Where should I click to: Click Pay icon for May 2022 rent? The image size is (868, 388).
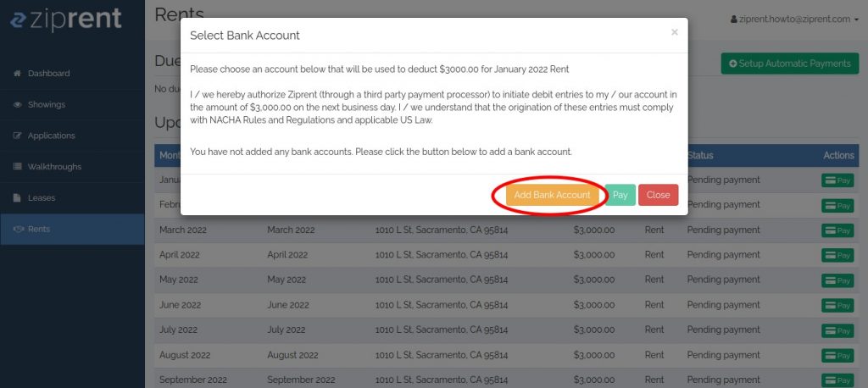837,280
